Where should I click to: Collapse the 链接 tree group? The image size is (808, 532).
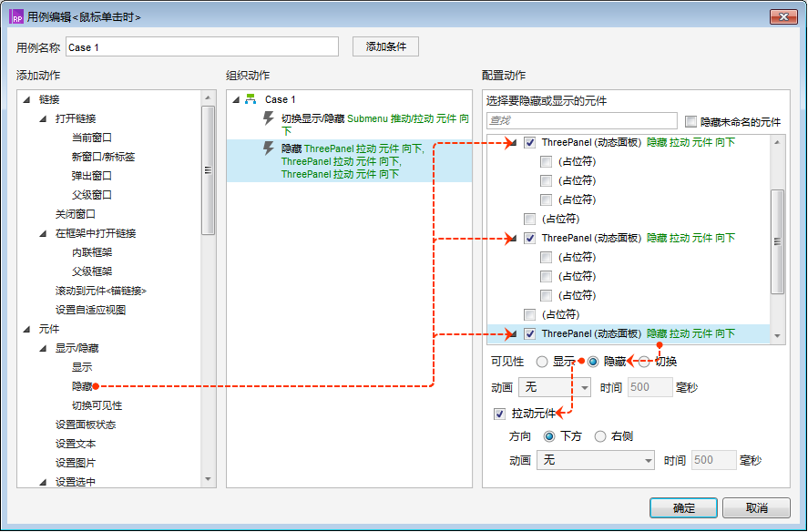click(x=26, y=99)
